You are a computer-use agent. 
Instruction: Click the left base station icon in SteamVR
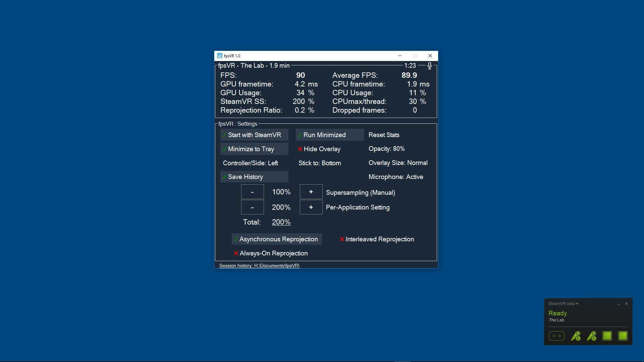pos(607,336)
